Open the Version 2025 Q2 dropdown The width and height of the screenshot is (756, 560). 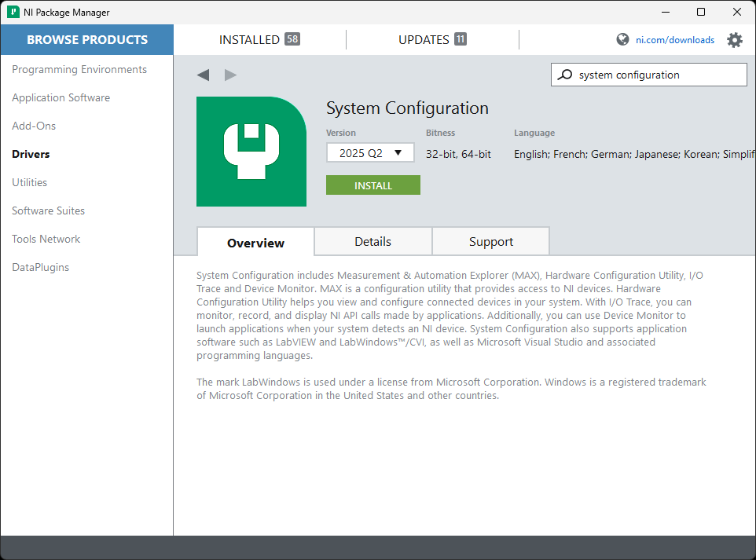370,153
